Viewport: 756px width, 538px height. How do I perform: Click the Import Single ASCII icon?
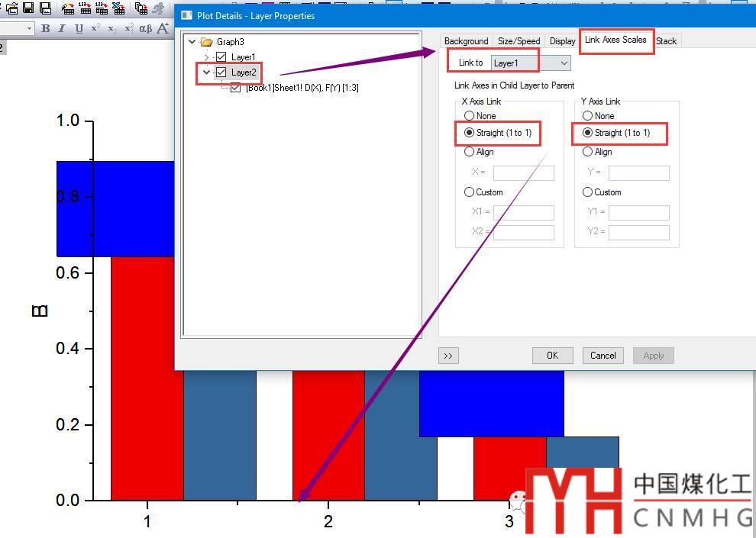tap(85, 8)
